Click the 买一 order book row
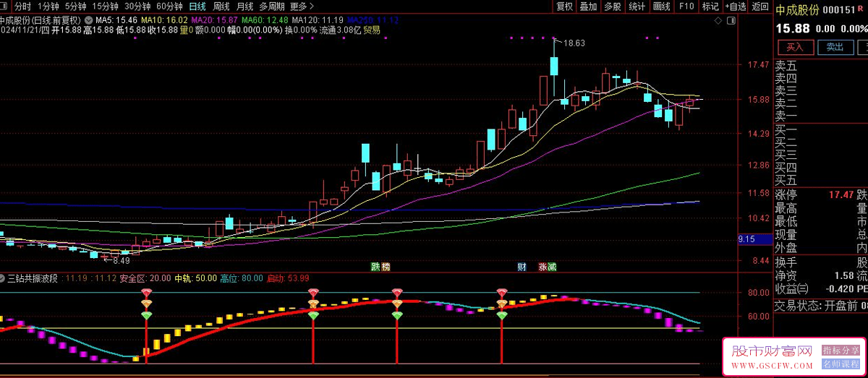Screen dimensions: 868x378 coord(821,129)
